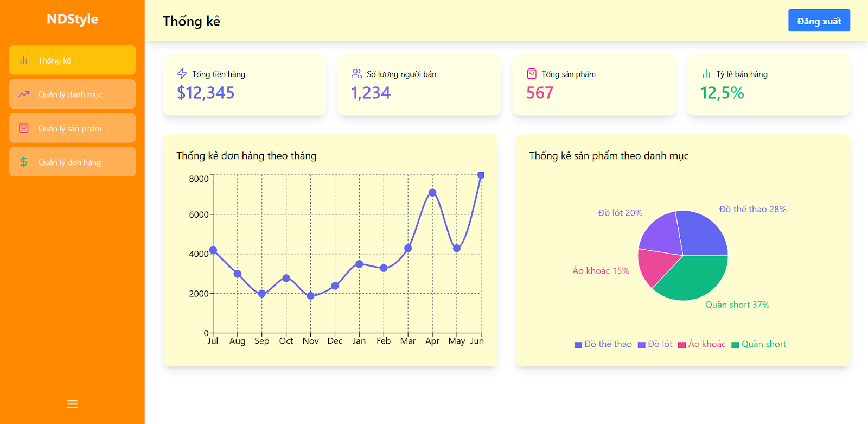
Task: Click the Thống kê page heading
Action: point(192,21)
